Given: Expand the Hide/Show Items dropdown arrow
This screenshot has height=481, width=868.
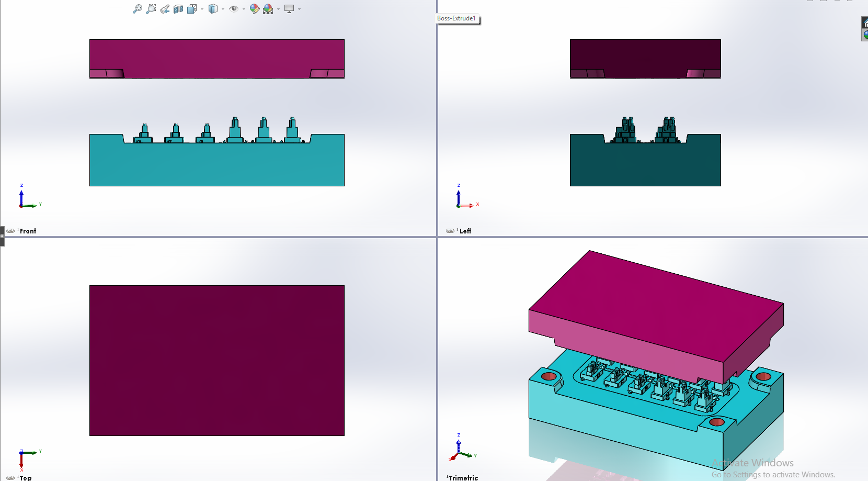Looking at the screenshot, I should click(244, 9).
